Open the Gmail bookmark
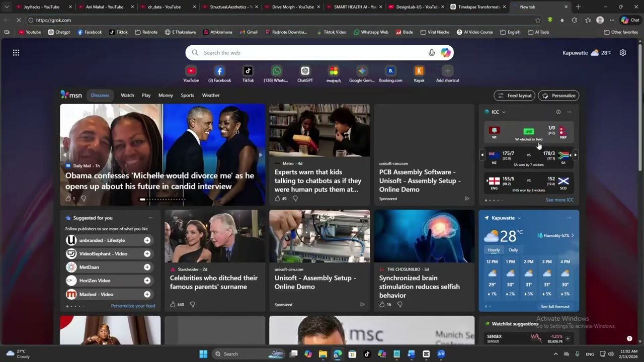 pyautogui.click(x=249, y=32)
